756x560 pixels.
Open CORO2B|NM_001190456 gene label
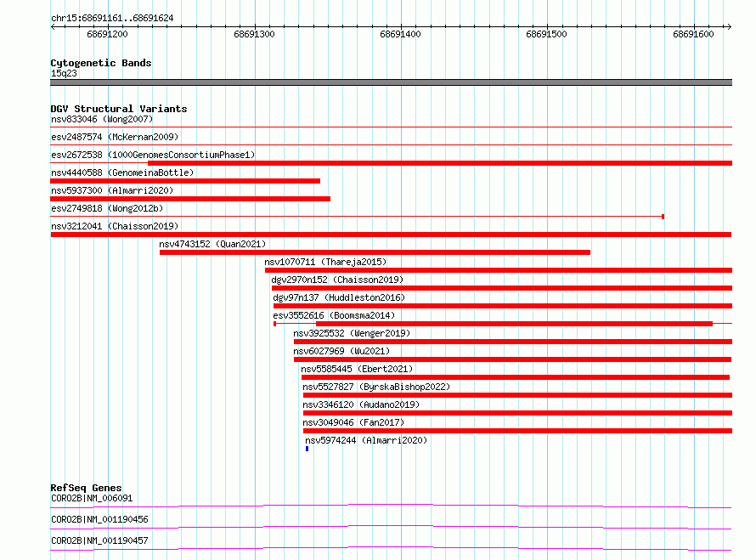point(99,519)
